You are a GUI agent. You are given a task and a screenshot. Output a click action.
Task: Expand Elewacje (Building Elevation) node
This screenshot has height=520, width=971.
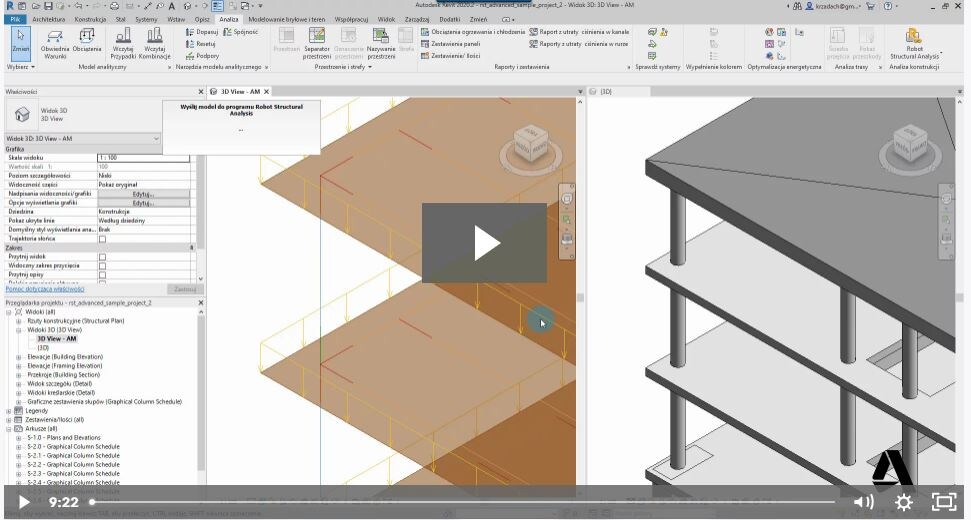coord(19,357)
